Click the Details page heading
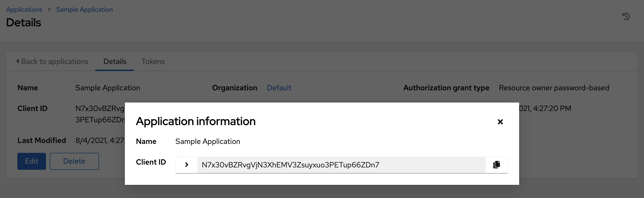The image size is (644, 198). pyautogui.click(x=23, y=23)
